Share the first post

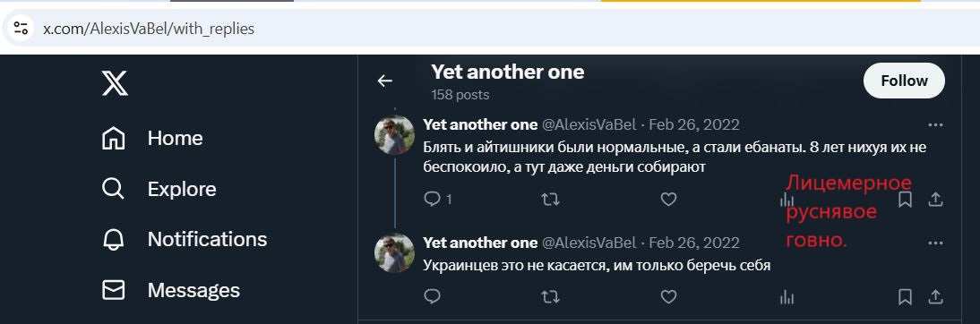935,200
